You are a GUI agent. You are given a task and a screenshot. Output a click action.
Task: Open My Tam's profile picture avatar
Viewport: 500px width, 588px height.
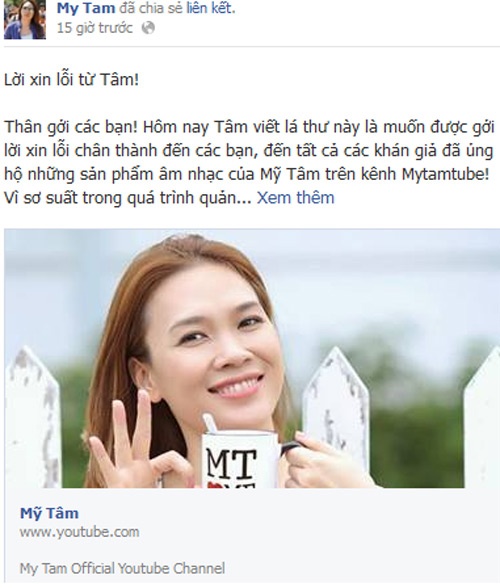tap(25, 20)
